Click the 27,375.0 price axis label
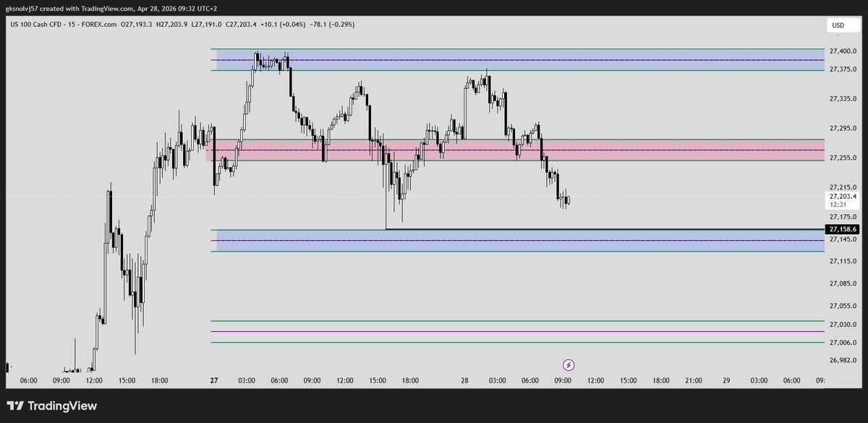Viewport: 868px width, 423px height. pyautogui.click(x=843, y=69)
